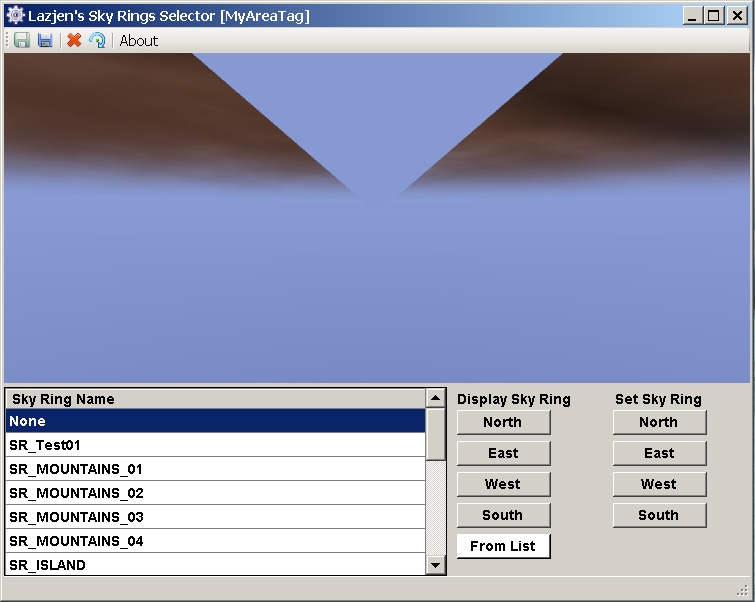Screen dimensions: 755x602
Task: Click the blue refresh arrow icon
Action: [97, 40]
